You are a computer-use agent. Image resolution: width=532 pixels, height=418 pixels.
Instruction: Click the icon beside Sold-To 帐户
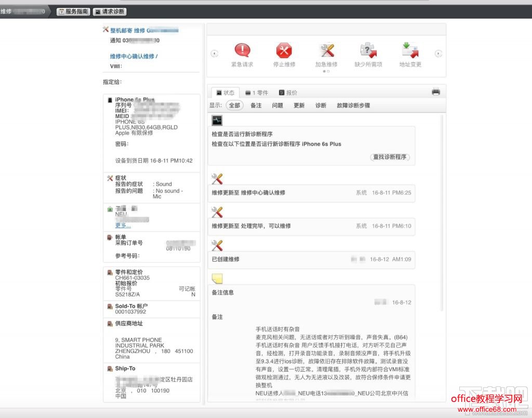pos(110,306)
